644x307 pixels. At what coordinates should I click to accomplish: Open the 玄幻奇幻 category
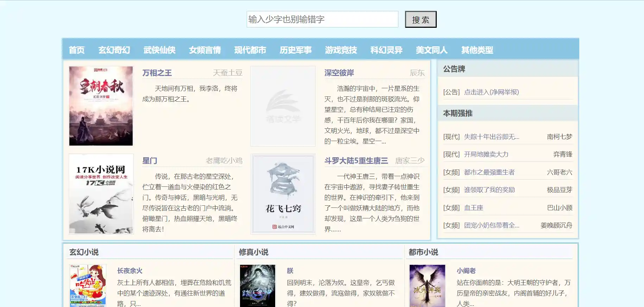[x=114, y=50]
